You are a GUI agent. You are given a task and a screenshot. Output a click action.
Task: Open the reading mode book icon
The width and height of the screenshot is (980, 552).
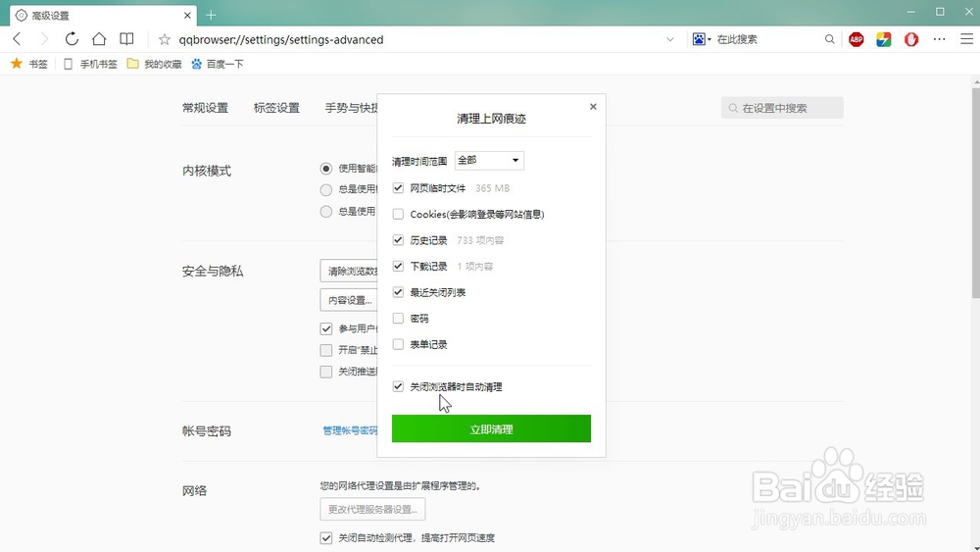(126, 39)
